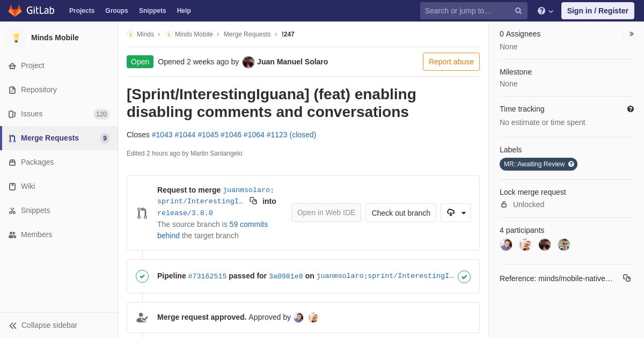
Task: Click Merge Requests breadcrumb link
Action: (247, 34)
